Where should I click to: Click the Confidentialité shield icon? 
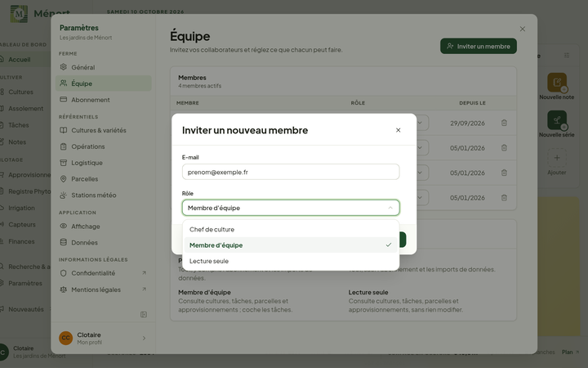tap(64, 273)
